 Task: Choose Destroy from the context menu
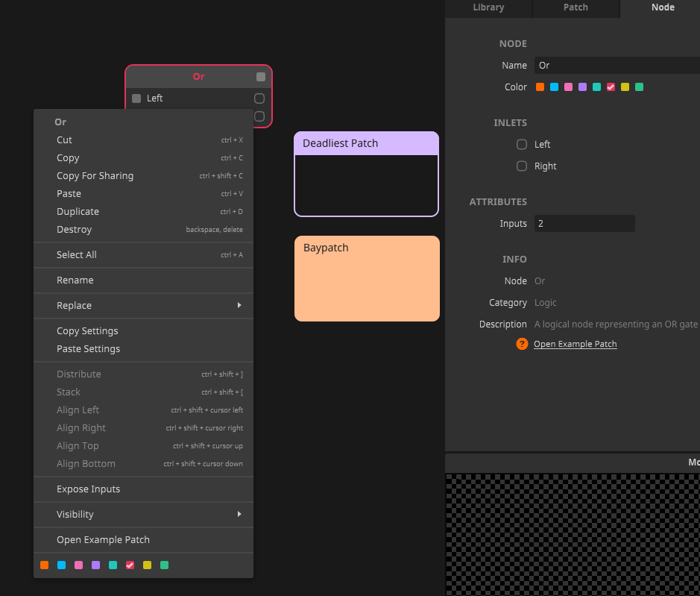tap(143, 229)
